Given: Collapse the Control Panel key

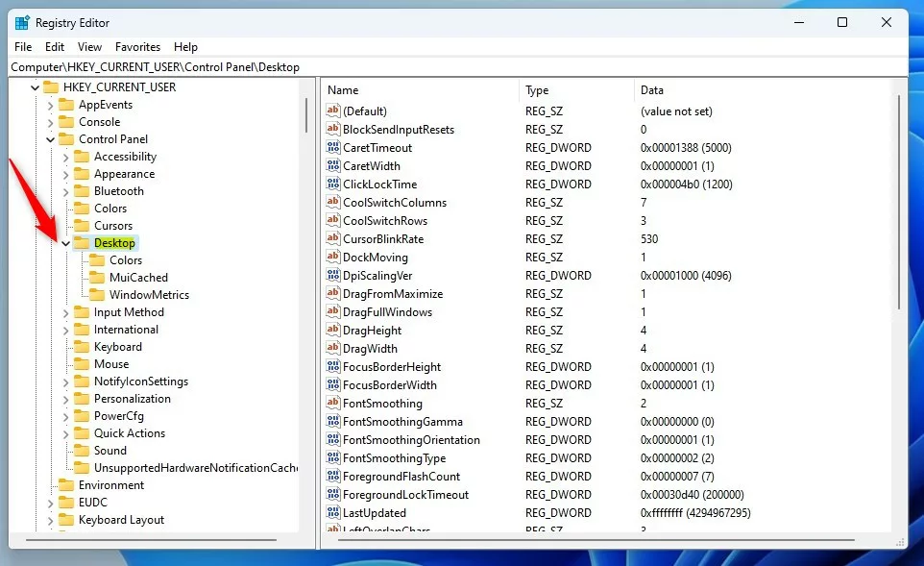Looking at the screenshot, I should click(50, 139).
